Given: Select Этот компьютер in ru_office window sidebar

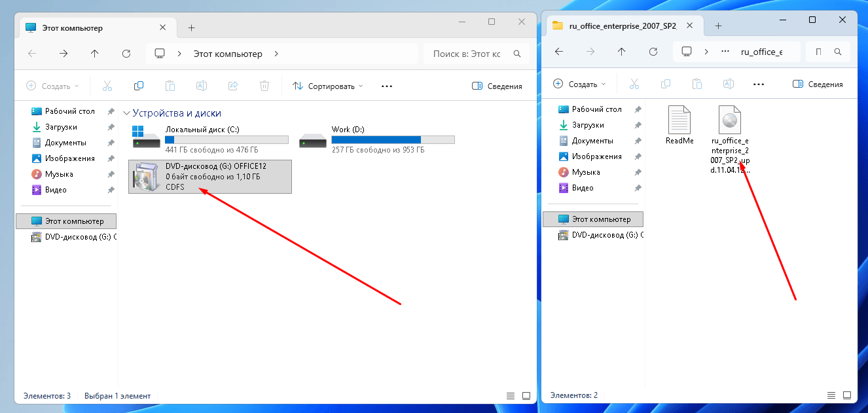Looking at the screenshot, I should point(593,219).
